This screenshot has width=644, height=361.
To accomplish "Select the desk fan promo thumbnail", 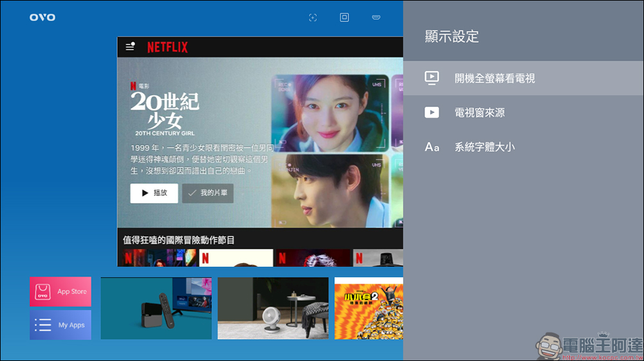I will point(273,308).
